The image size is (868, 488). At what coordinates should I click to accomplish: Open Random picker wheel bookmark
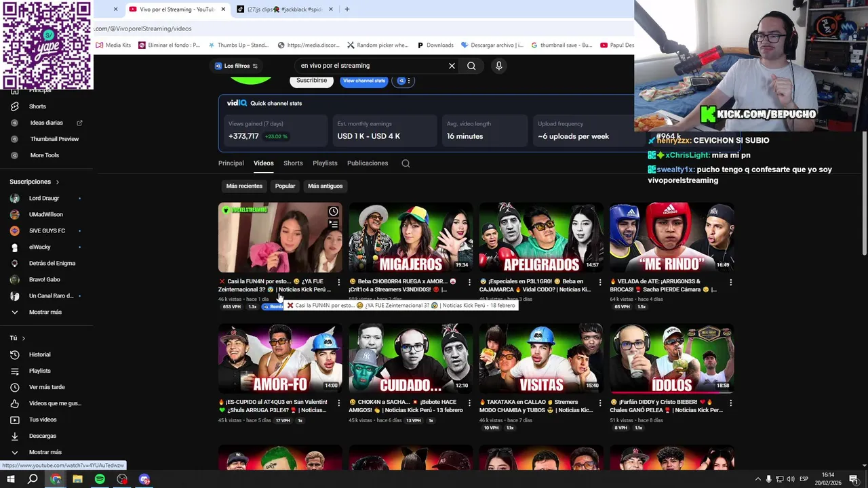[378, 45]
